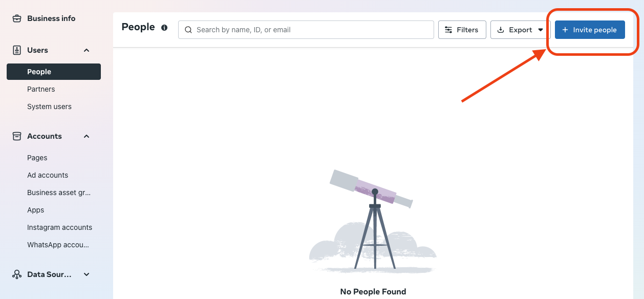This screenshot has width=644, height=299.
Task: Select People in the sidebar
Action: 54,72
